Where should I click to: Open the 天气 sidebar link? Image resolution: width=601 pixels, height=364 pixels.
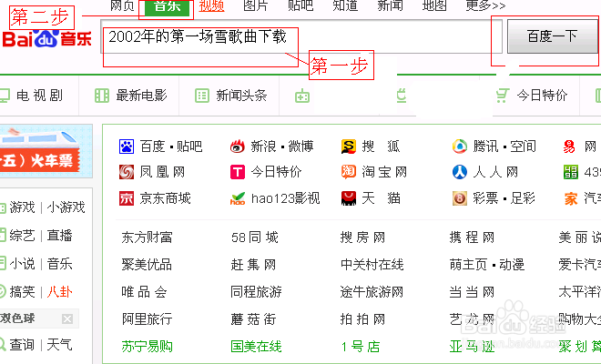59,345
